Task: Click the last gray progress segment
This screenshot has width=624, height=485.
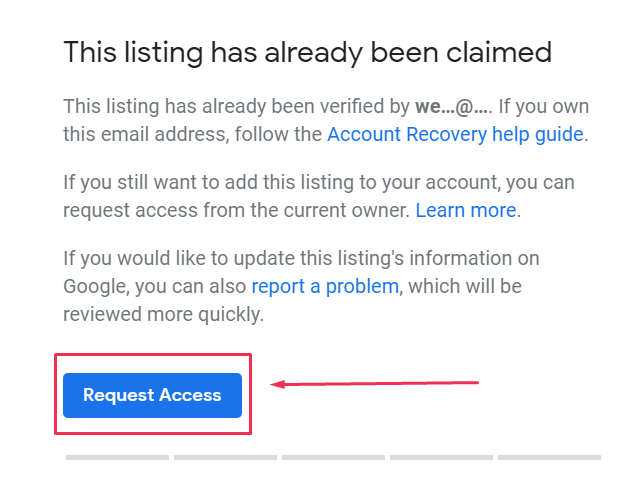Action: tap(549, 458)
